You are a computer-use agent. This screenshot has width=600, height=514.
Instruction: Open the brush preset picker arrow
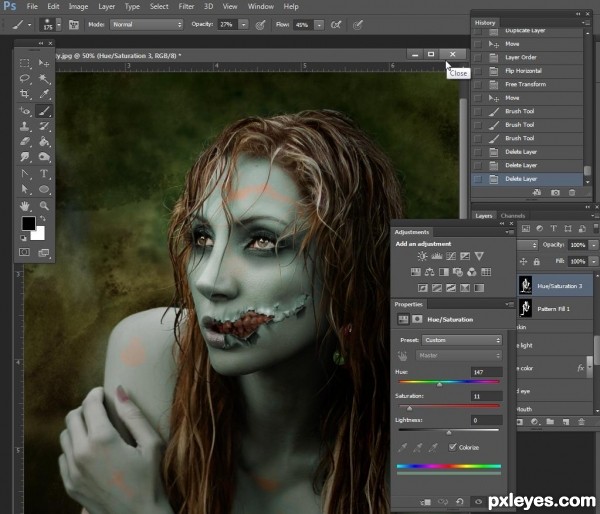click(59, 25)
